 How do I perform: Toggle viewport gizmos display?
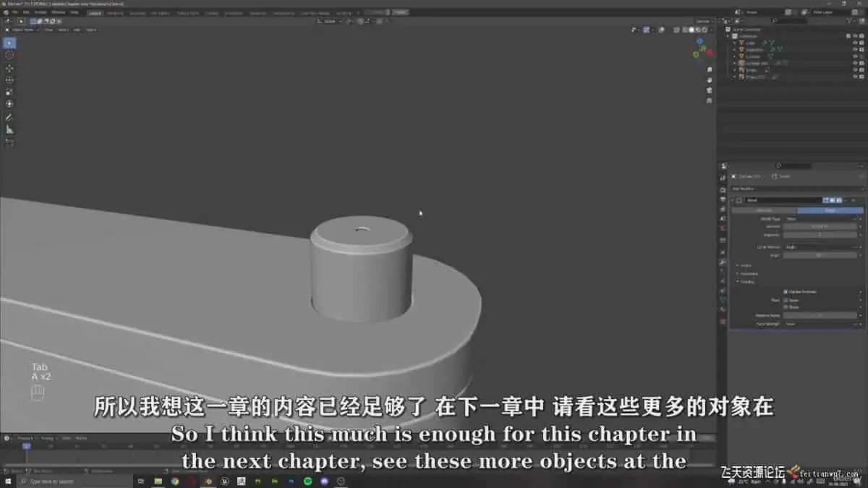coord(646,30)
